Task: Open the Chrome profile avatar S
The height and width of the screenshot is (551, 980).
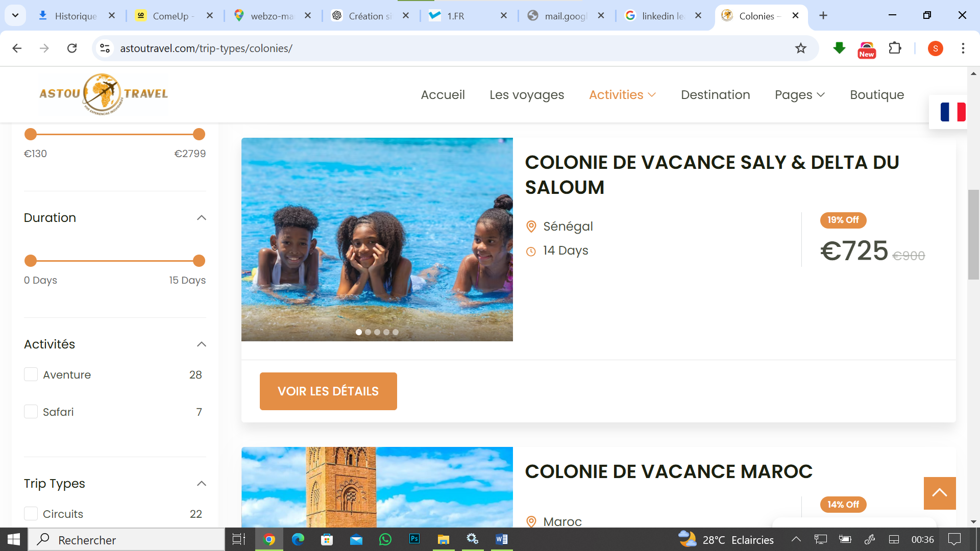Action: (x=935, y=48)
